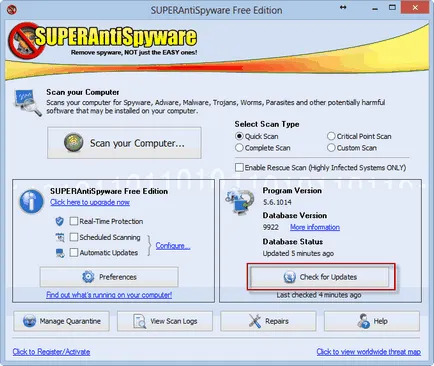This screenshot has height=366, width=434.
Task: Click 'Last checked 4 minutes ago' text
Action: click(x=319, y=295)
